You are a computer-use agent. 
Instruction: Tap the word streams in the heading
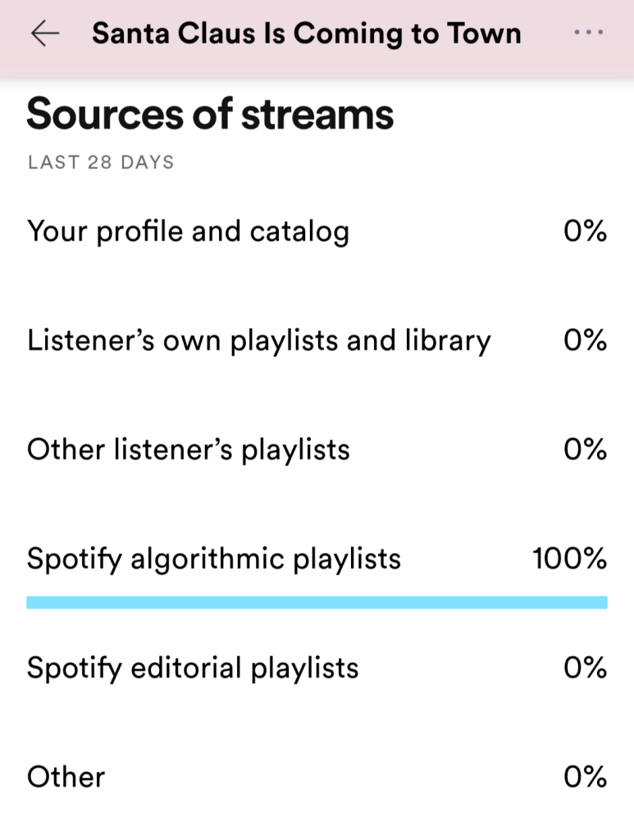click(x=317, y=115)
